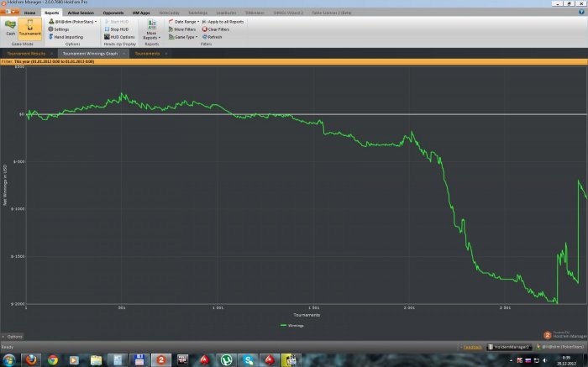This screenshot has height=367, width=588.
Task: Open the Home ribbon tab
Action: 29,13
